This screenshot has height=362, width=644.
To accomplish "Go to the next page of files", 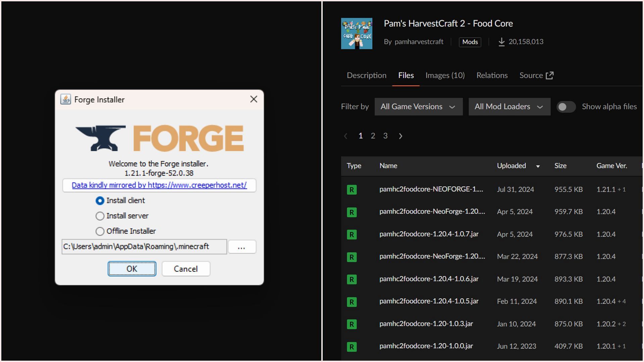I will [400, 136].
